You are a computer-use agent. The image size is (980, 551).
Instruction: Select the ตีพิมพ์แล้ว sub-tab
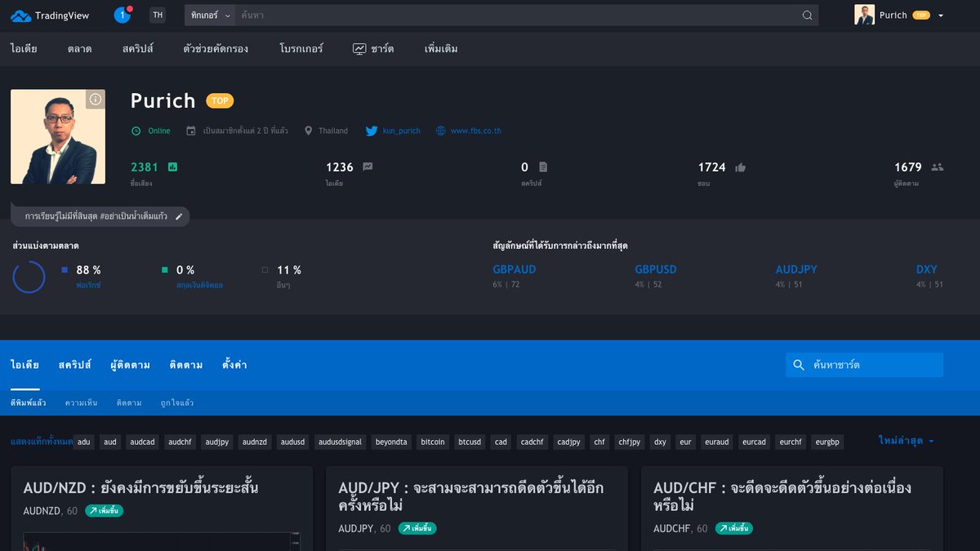[x=29, y=402]
